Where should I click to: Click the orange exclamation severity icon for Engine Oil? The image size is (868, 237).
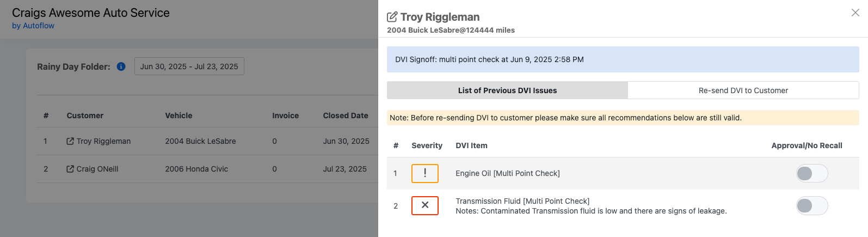tap(425, 173)
